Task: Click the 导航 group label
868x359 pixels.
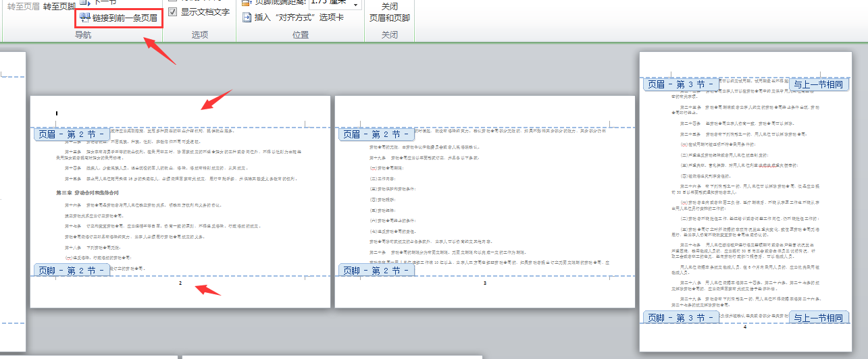Action: [x=83, y=35]
